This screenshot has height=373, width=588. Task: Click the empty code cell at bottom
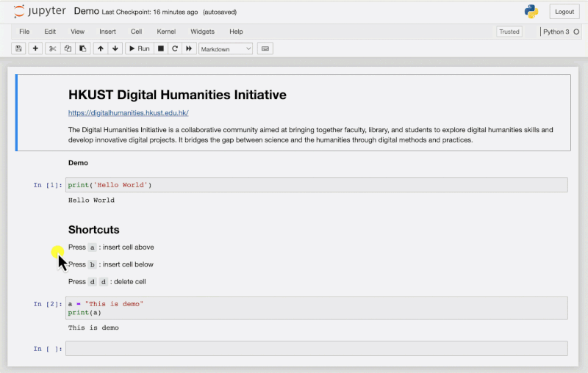317,349
